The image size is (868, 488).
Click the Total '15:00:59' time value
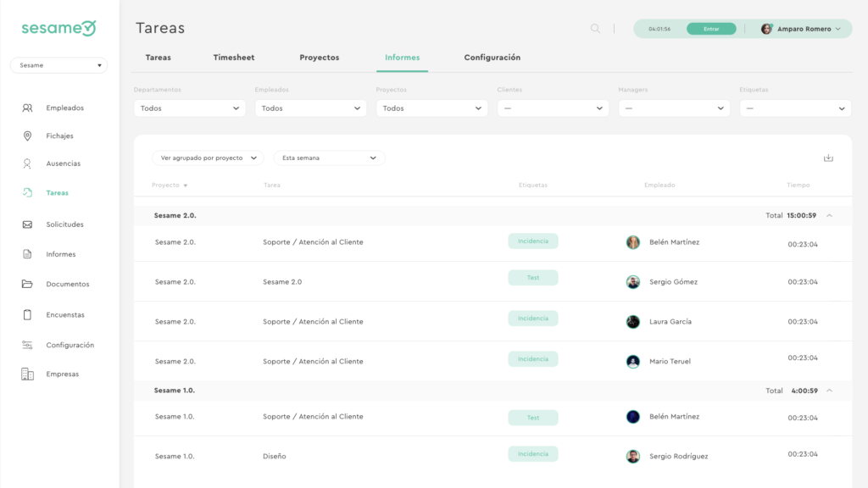(802, 215)
